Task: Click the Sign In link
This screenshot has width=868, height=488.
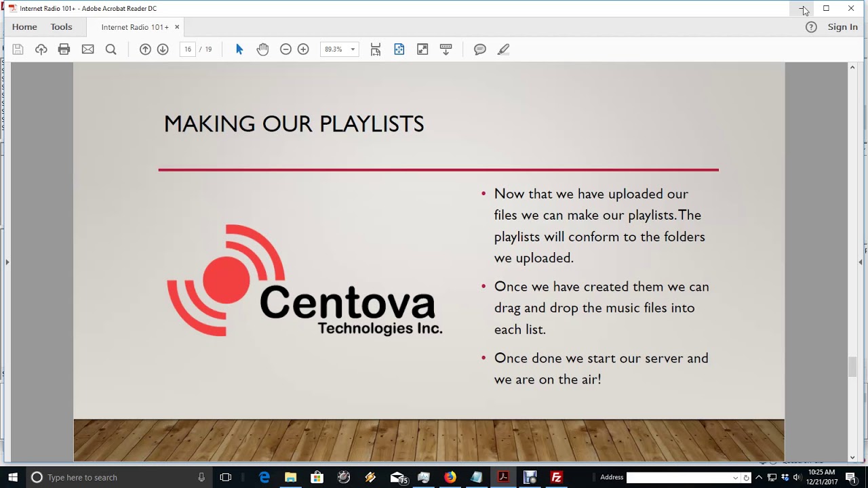Action: point(843,27)
